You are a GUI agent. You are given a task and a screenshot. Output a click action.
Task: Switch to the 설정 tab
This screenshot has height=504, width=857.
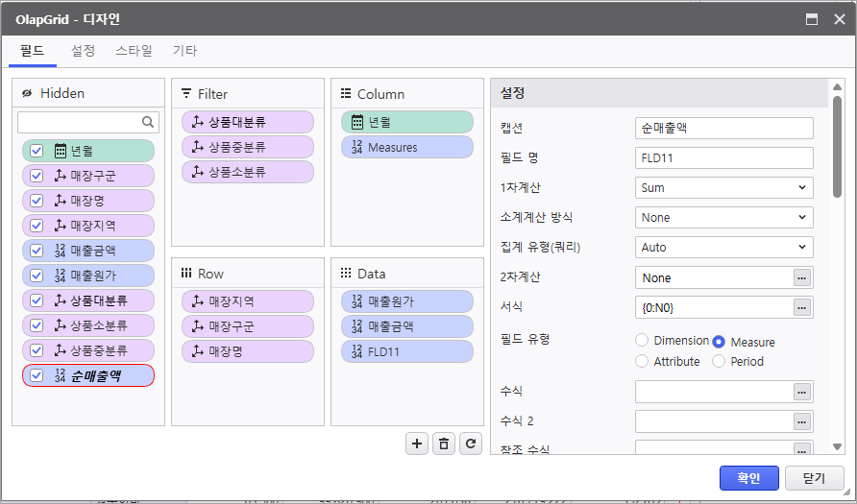83,51
